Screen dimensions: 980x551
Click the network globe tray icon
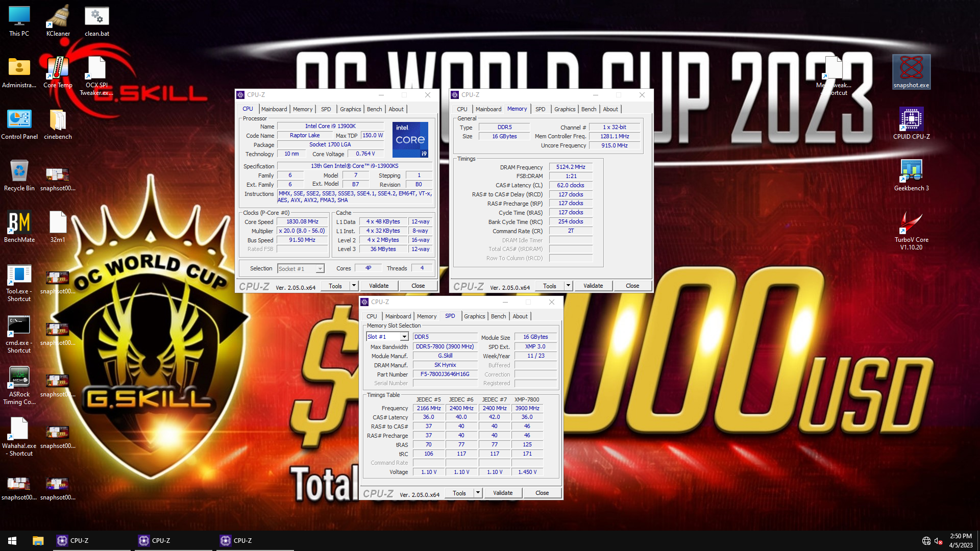point(926,541)
